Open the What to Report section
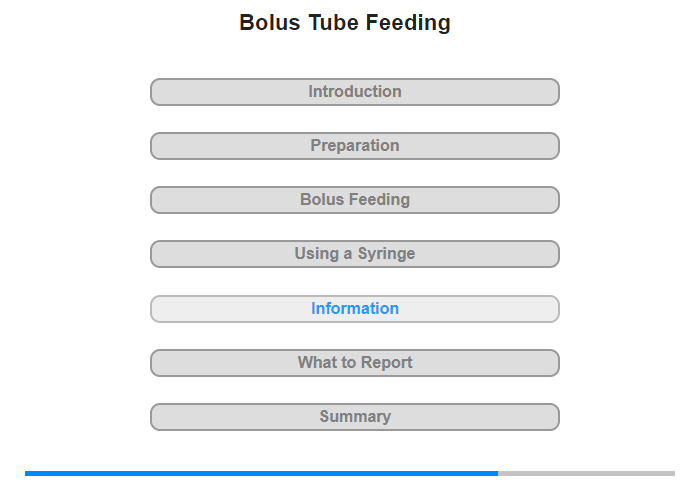 pyautogui.click(x=354, y=363)
